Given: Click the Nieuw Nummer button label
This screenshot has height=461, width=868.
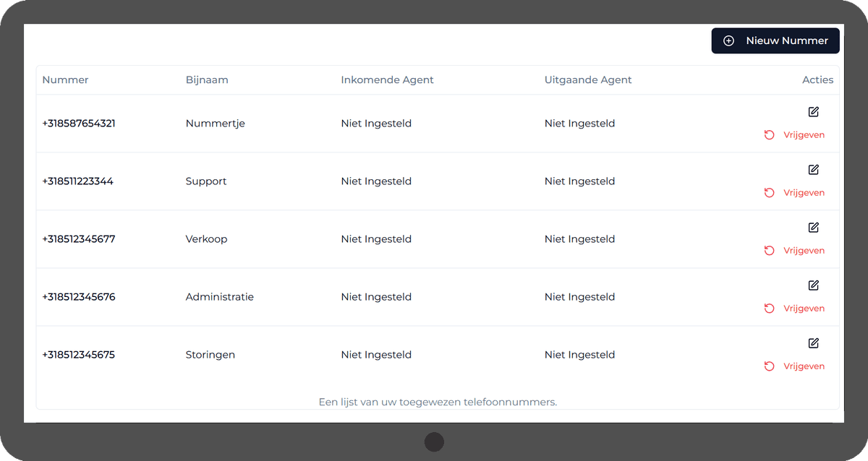Looking at the screenshot, I should point(786,41).
